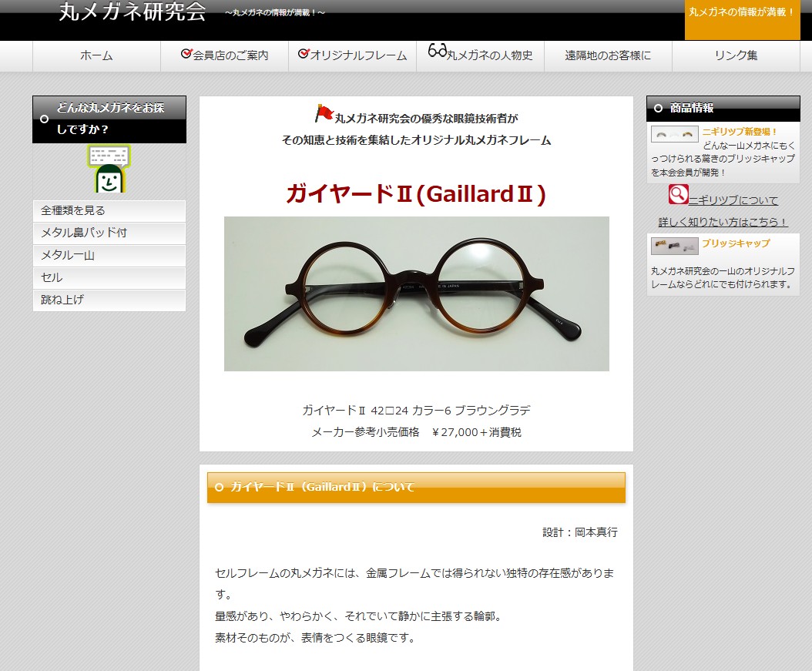Screen dimensions: 812x671
Task: Click the ニギリップ product thumbnail
Action: pos(674,134)
